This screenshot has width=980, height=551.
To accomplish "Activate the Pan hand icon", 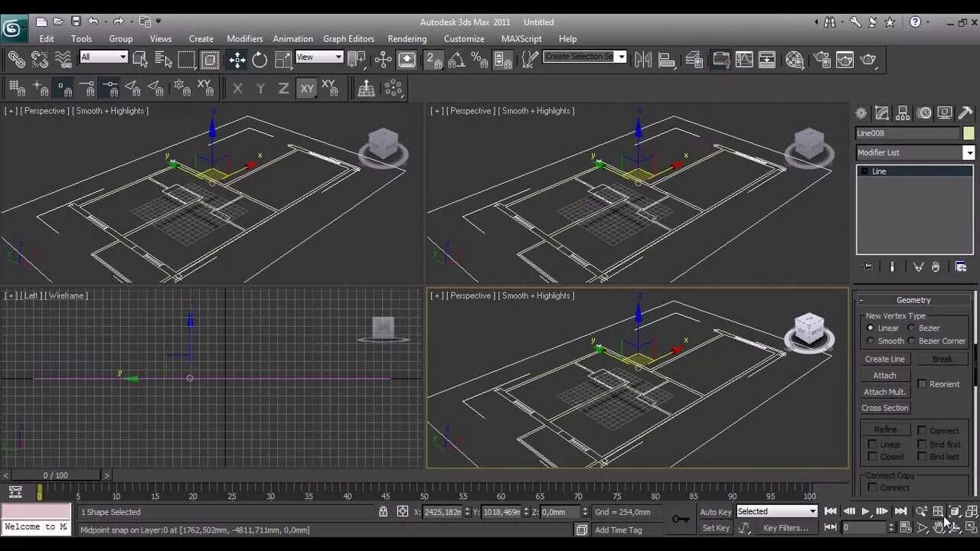I will coord(939,527).
